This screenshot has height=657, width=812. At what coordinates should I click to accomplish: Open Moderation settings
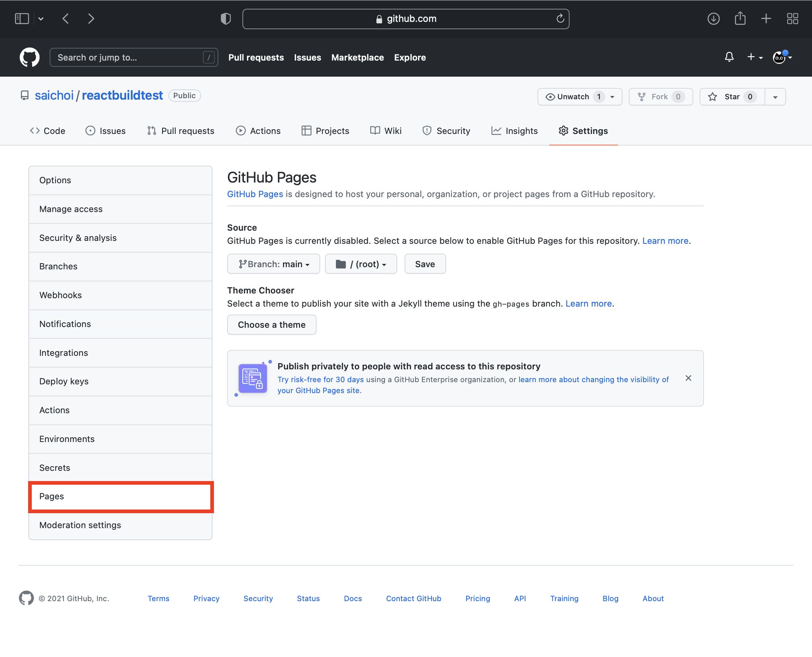120,525
